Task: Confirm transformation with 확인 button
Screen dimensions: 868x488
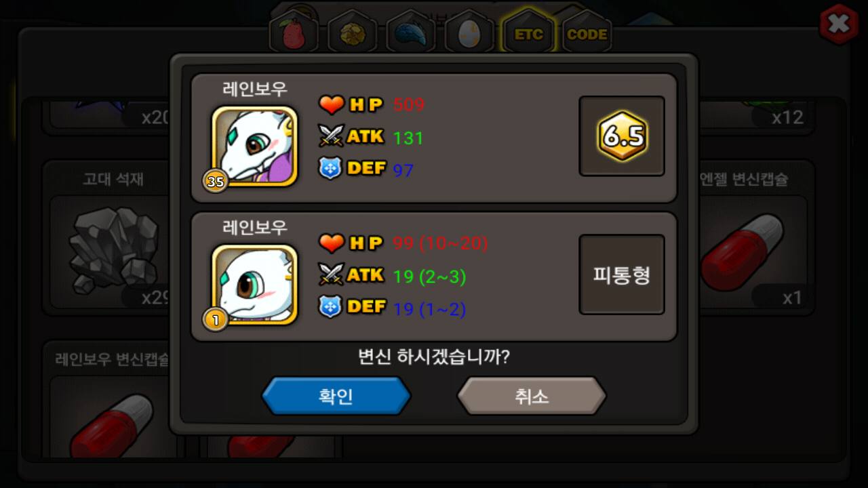Action: [x=336, y=396]
